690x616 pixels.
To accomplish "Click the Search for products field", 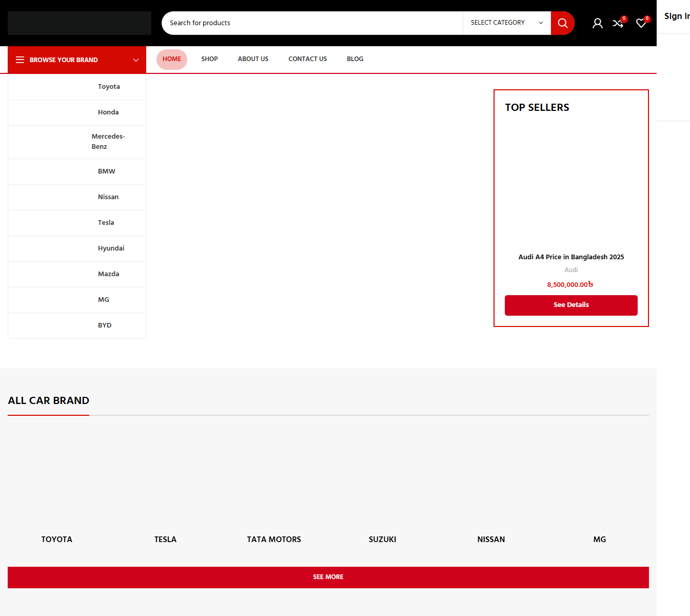I will tap(312, 23).
